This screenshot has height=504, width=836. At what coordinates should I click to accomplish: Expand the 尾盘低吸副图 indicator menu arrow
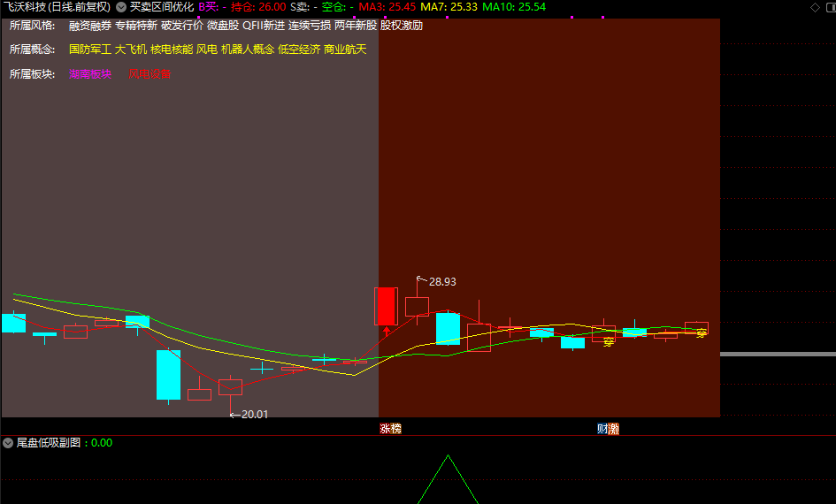(x=8, y=443)
